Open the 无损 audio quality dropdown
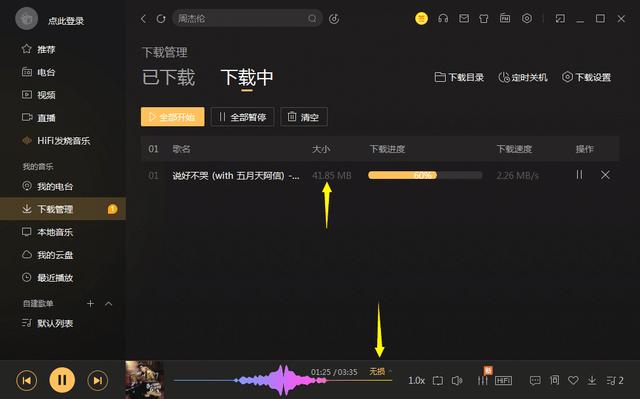640x399 pixels. pyautogui.click(x=380, y=371)
